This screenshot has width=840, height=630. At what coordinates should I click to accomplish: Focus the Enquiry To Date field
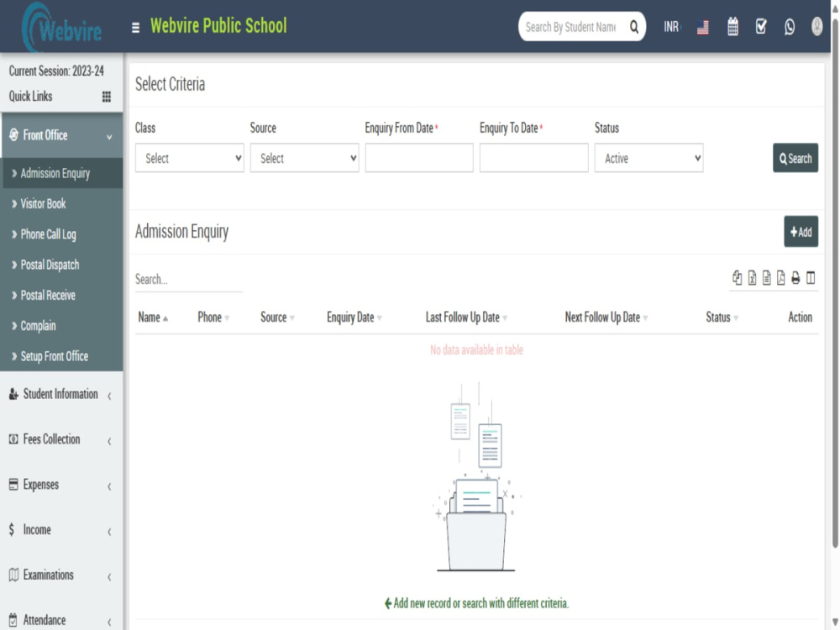(x=533, y=158)
